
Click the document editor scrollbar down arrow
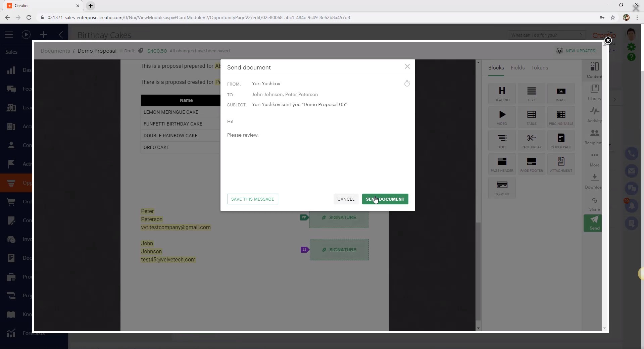coord(478,328)
